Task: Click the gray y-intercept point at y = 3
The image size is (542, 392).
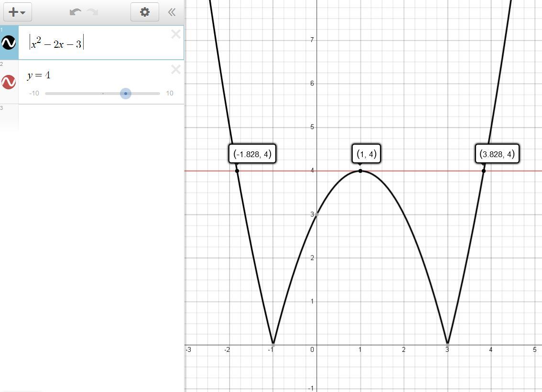Action: 316,214
